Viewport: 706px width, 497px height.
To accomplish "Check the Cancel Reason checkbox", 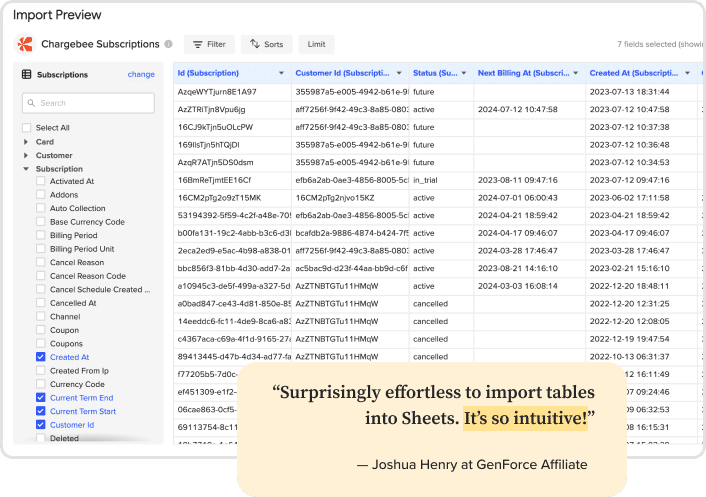I will (x=41, y=262).
